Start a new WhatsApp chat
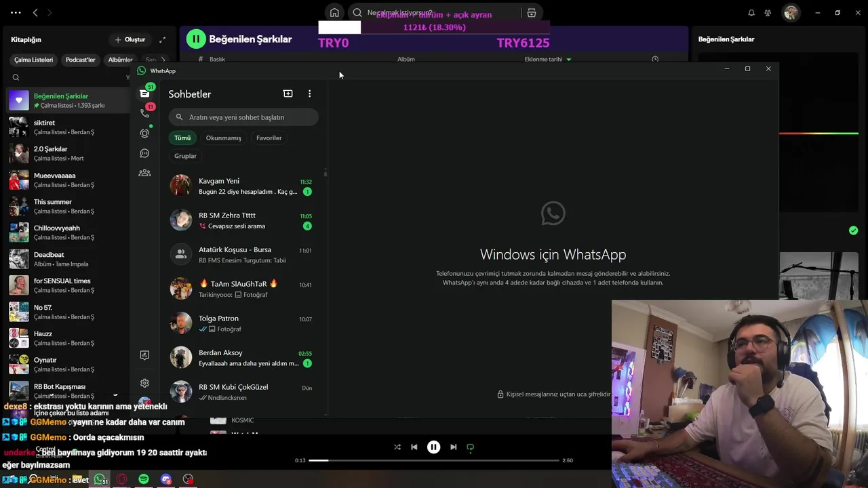868x488 pixels. pyautogui.click(x=288, y=94)
